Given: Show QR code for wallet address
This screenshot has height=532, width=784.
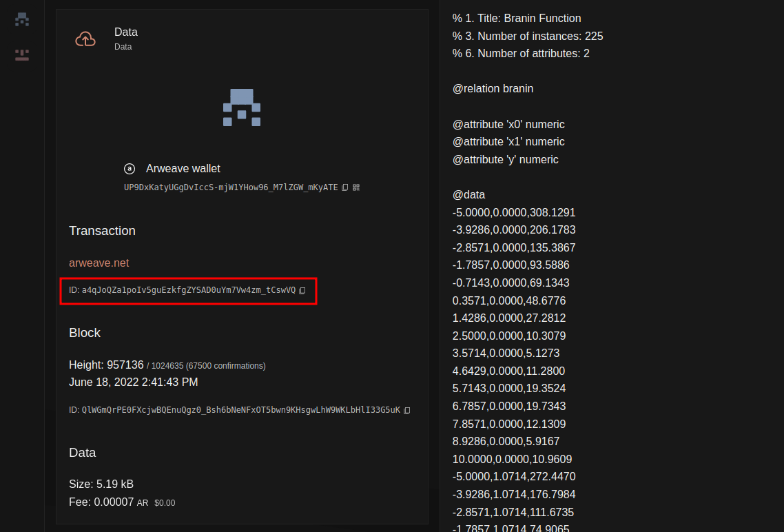Looking at the screenshot, I should 356,187.
